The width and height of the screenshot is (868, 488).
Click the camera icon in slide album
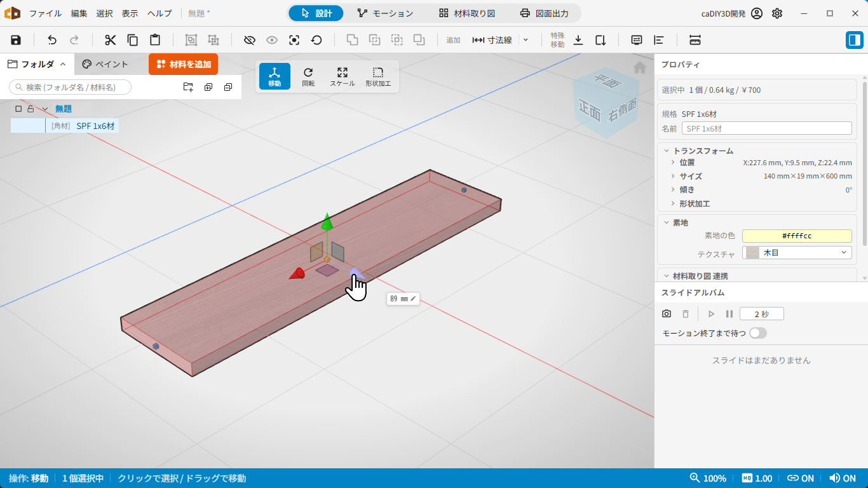click(667, 314)
